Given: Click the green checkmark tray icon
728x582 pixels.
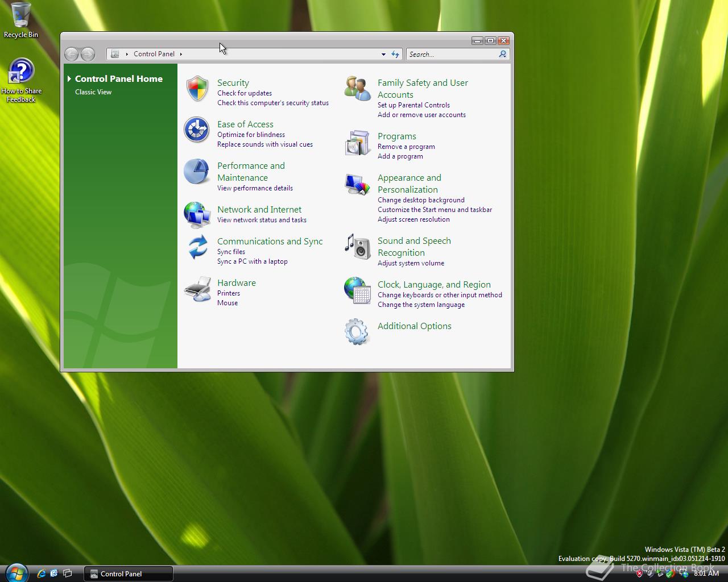Looking at the screenshot, I should click(x=671, y=574).
